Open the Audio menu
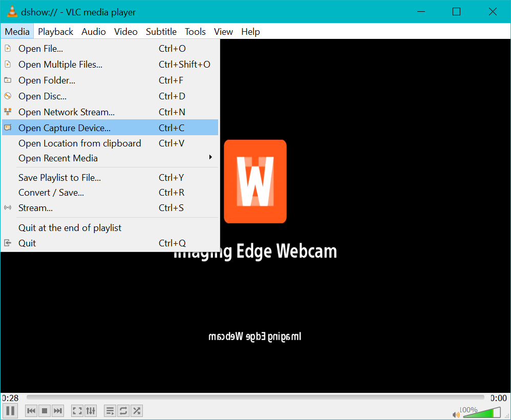The height and width of the screenshot is (420, 511). tap(94, 31)
